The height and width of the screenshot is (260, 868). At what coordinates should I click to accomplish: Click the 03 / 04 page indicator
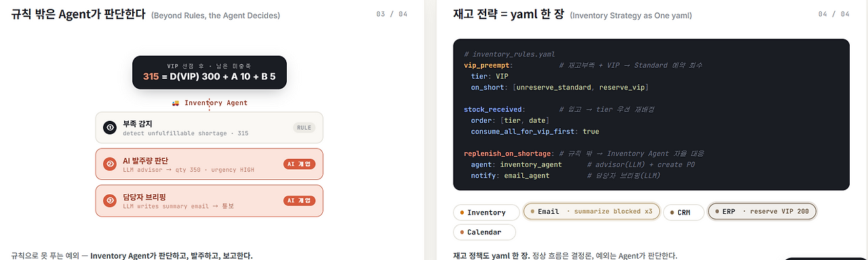pyautogui.click(x=392, y=14)
